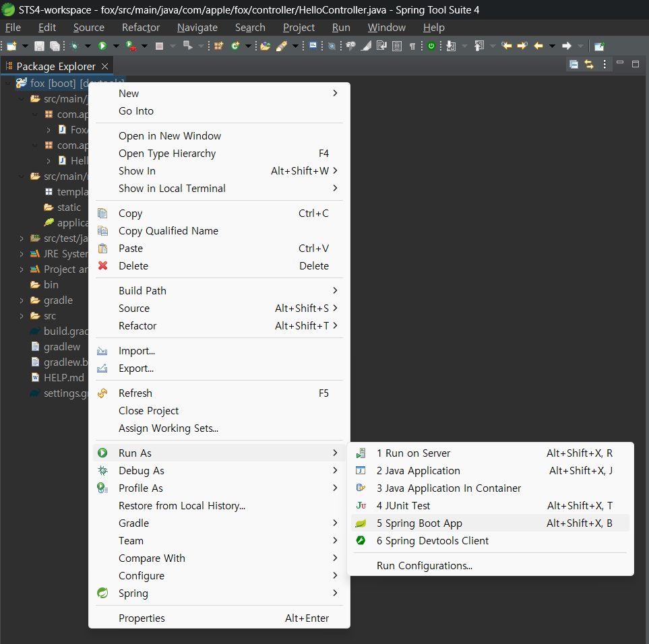The image size is (649, 644).
Task: Click Collapse All in Package Explorer
Action: coord(574,64)
